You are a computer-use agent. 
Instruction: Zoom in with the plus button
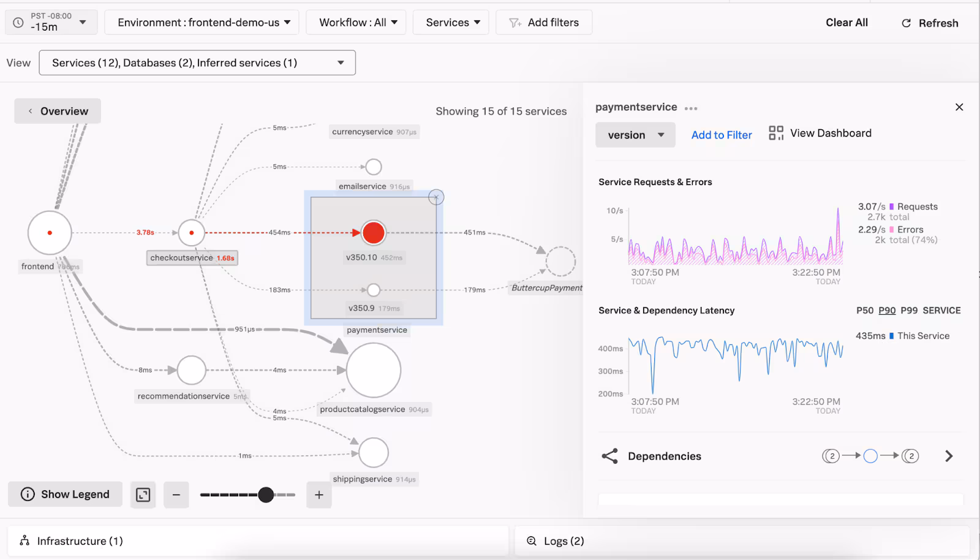319,495
